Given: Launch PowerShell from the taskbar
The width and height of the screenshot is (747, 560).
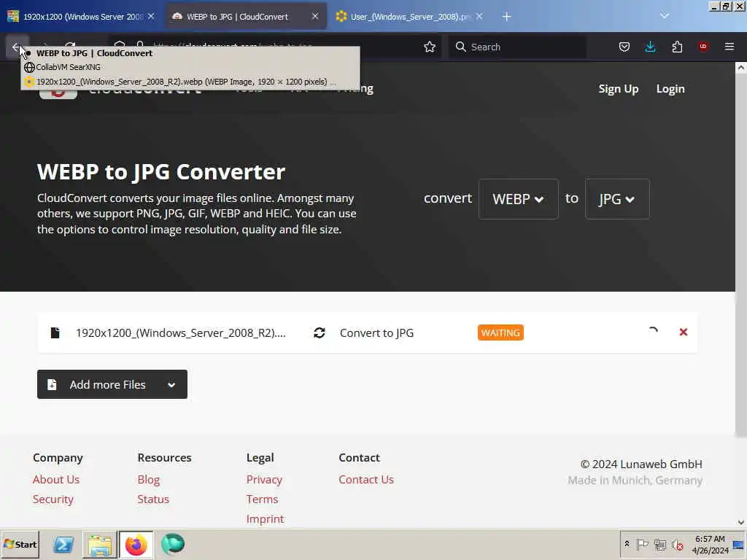Looking at the screenshot, I should 63,544.
